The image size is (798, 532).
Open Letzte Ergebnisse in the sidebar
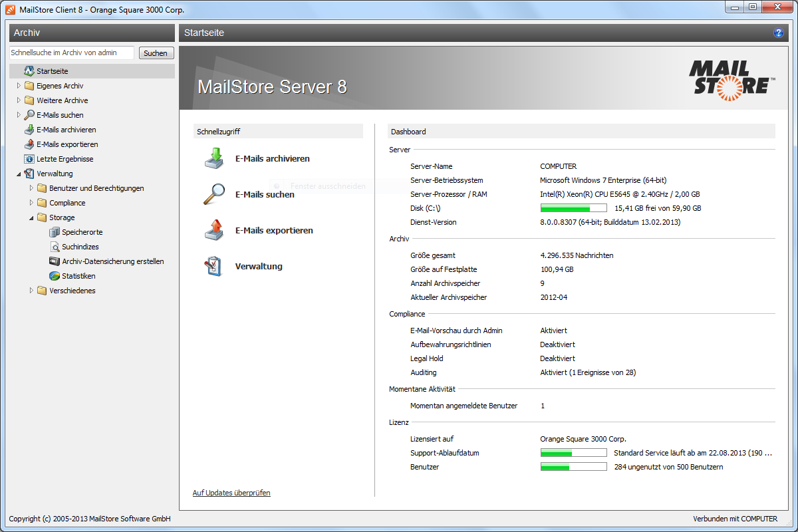[x=65, y=159]
